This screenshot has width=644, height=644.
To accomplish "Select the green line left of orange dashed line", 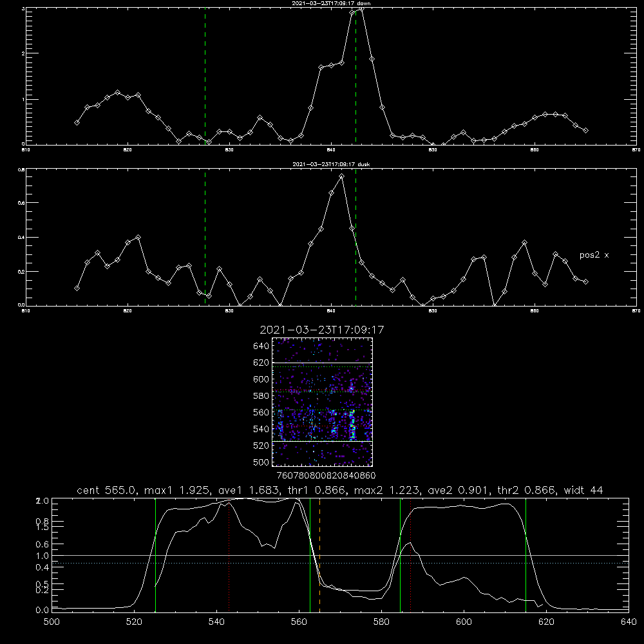I will 310,554.
